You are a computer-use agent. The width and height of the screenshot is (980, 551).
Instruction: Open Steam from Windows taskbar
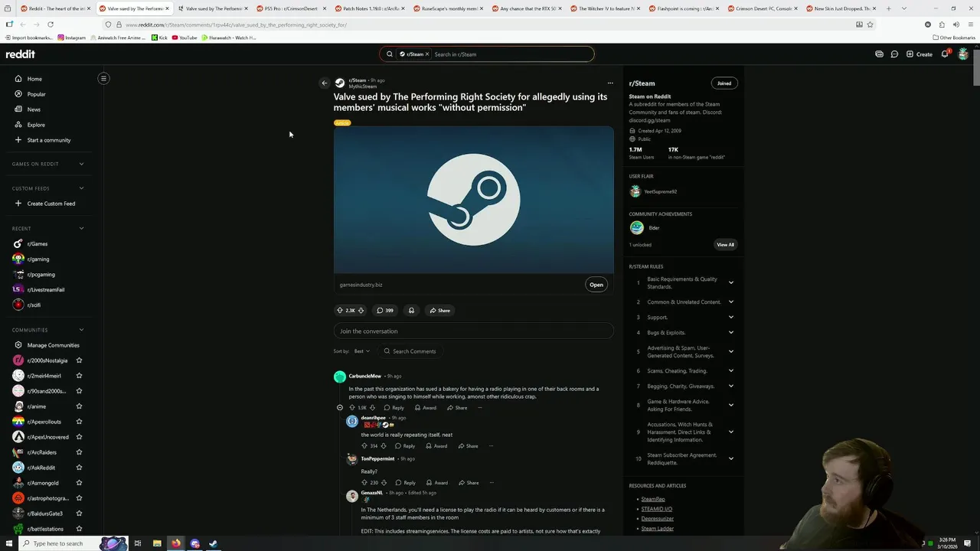coord(214,543)
